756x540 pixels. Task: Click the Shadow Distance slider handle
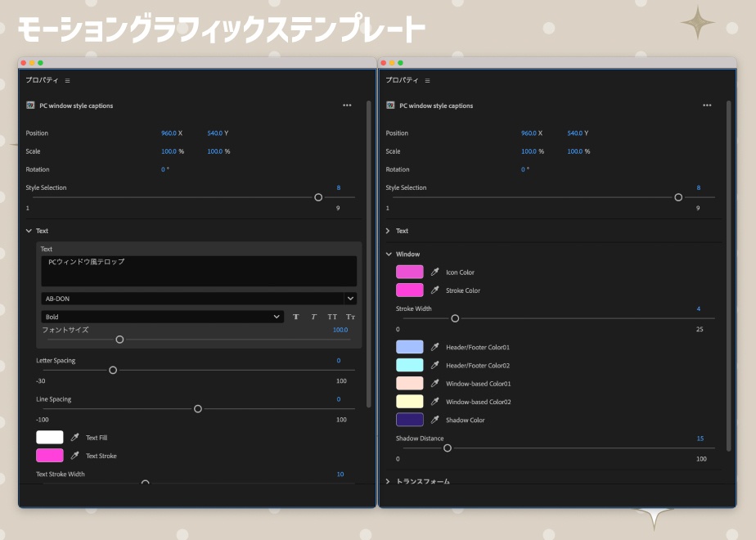coord(448,448)
